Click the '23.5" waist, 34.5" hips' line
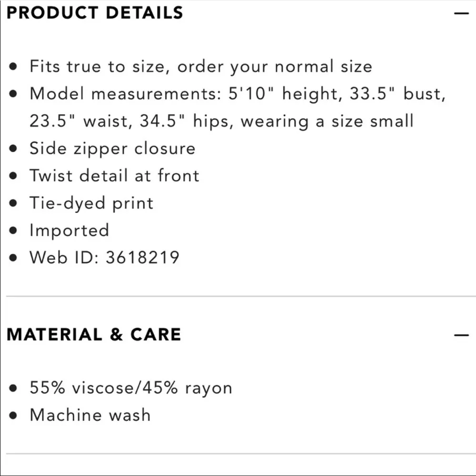Screen dimensions: 476x476 (x=221, y=121)
